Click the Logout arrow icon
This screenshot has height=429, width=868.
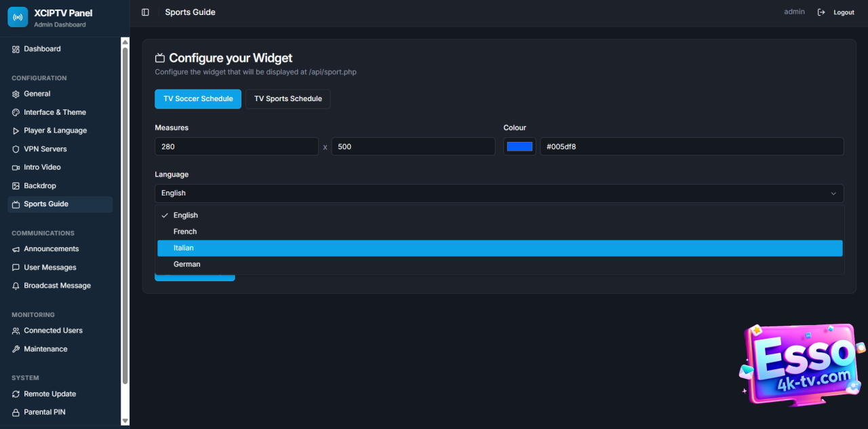pos(821,12)
